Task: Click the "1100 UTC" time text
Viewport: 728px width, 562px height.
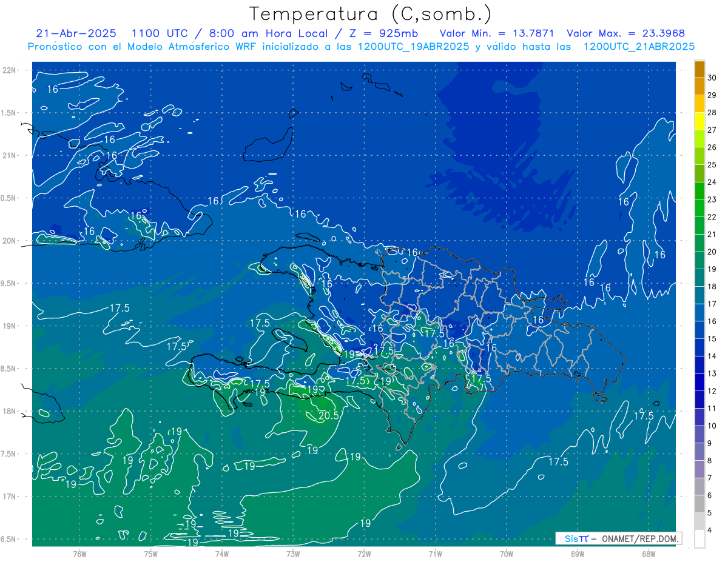Action: (161, 33)
